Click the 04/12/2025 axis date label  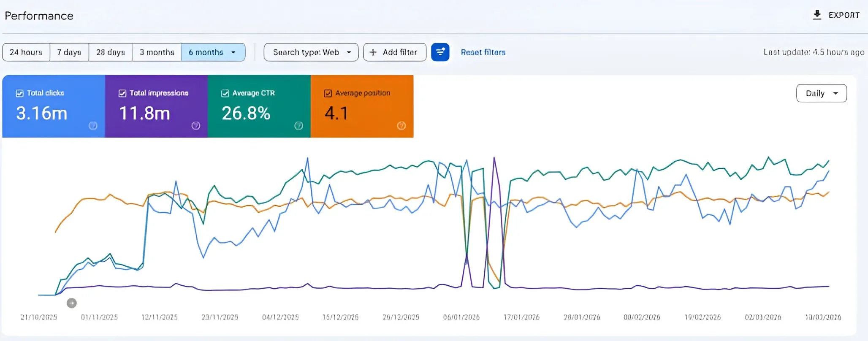click(x=280, y=317)
